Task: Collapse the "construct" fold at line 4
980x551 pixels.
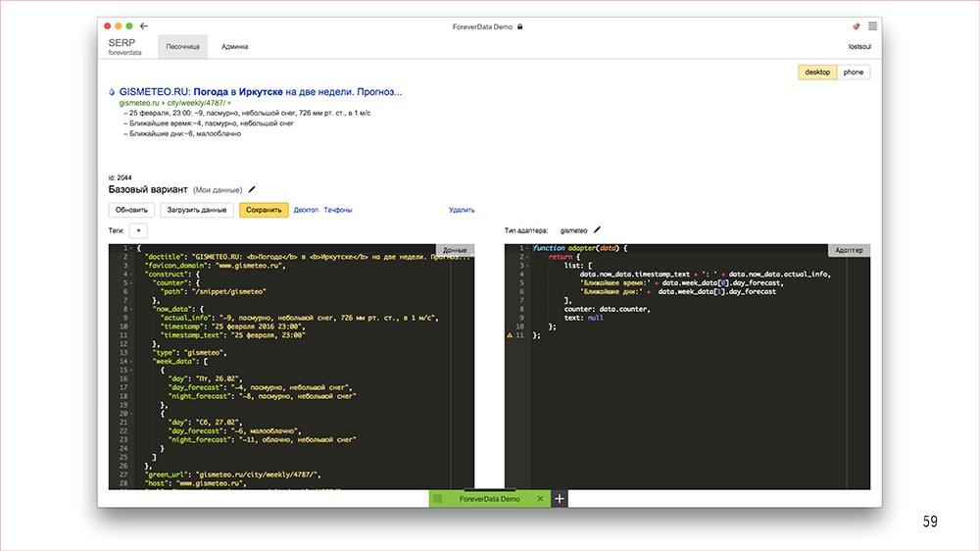Action: pyautogui.click(x=131, y=275)
